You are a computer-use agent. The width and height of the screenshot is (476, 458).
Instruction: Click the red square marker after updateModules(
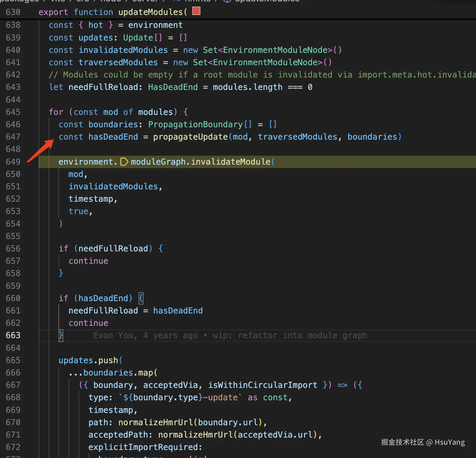point(196,11)
